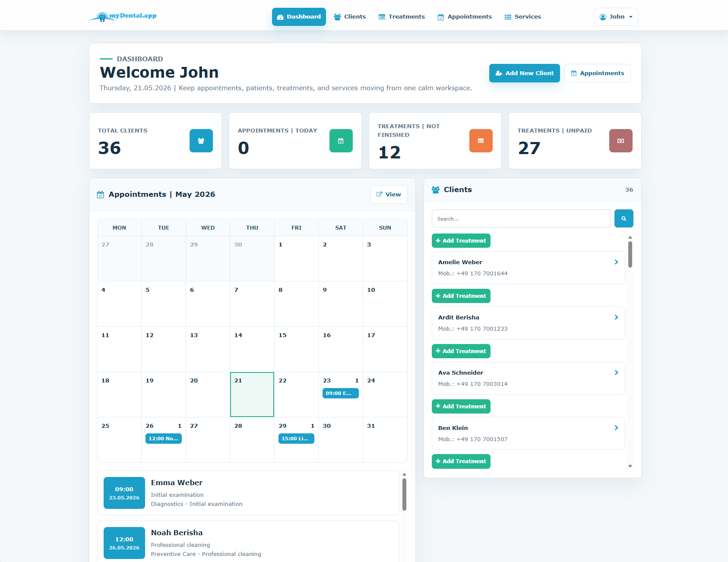Click the 09:00 23.05.2026 time badge
The image size is (728, 562).
[x=124, y=493]
